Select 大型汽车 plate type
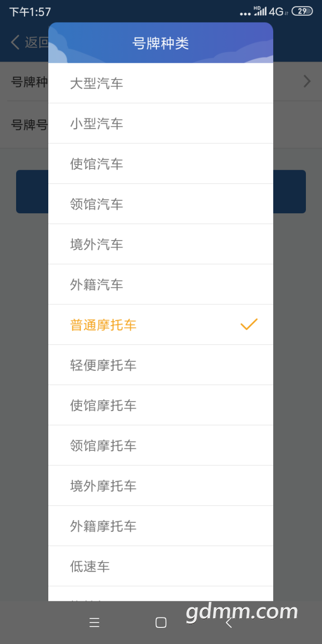This screenshot has width=322, height=644. (160, 83)
